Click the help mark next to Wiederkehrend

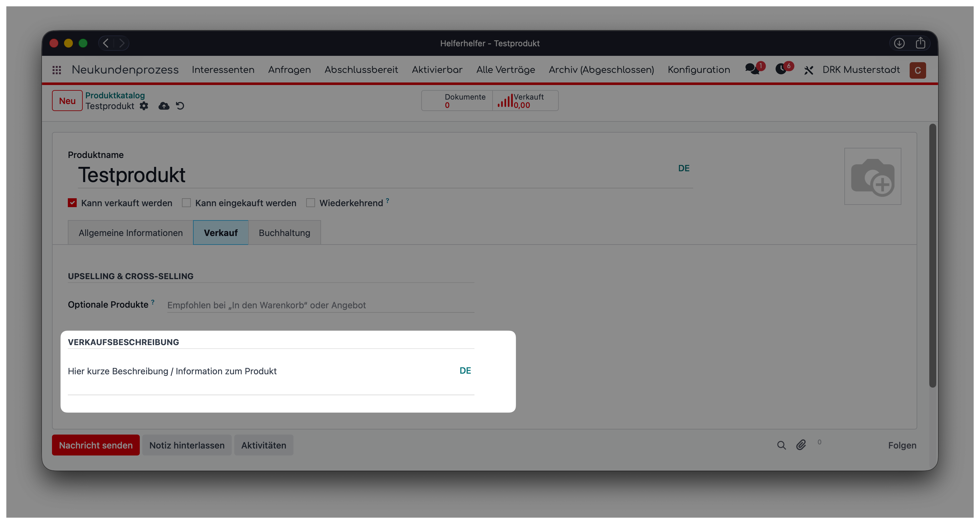click(x=388, y=200)
